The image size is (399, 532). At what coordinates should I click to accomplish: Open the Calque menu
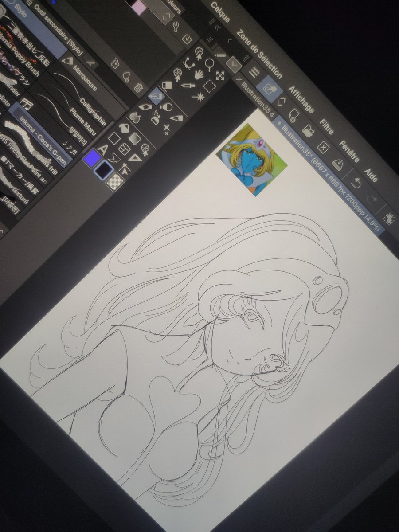point(220,12)
